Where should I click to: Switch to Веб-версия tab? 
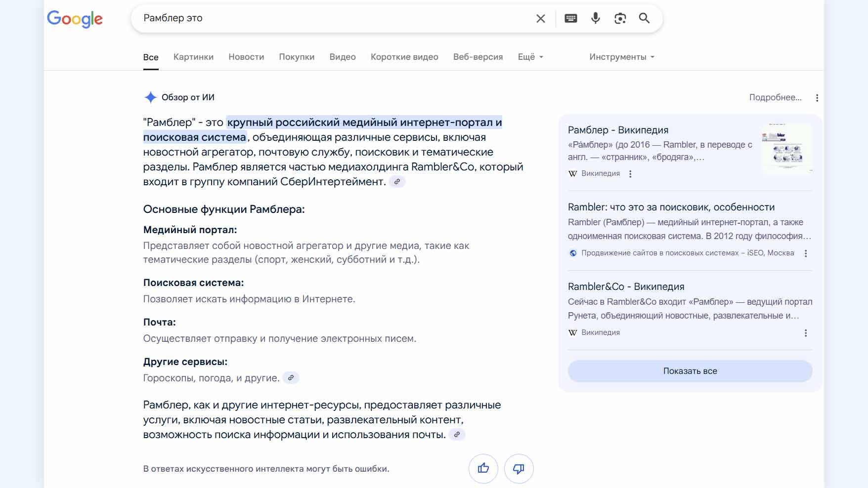[x=478, y=57]
